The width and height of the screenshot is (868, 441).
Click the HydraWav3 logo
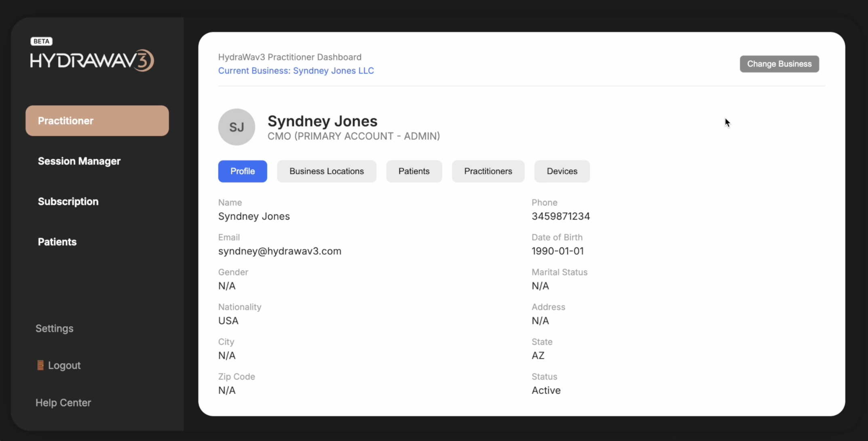tap(92, 61)
